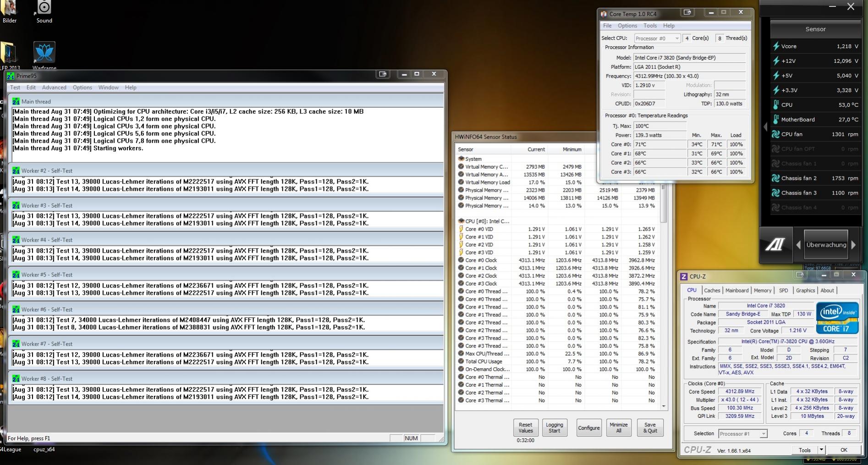Click the Logging Start button

click(555, 427)
